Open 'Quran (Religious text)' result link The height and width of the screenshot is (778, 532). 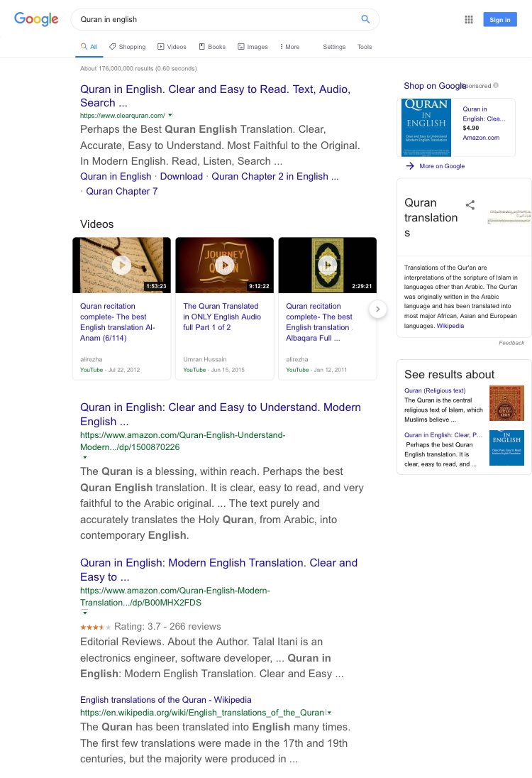click(435, 390)
